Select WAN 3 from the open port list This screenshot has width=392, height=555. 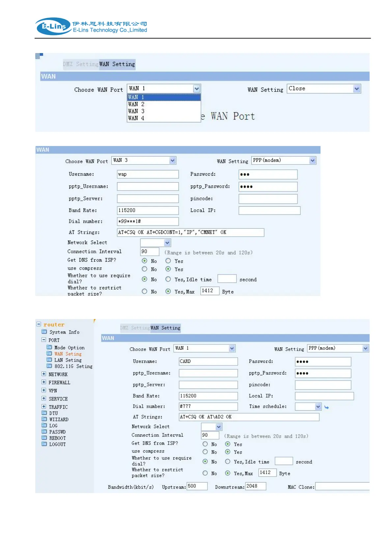coord(164,111)
